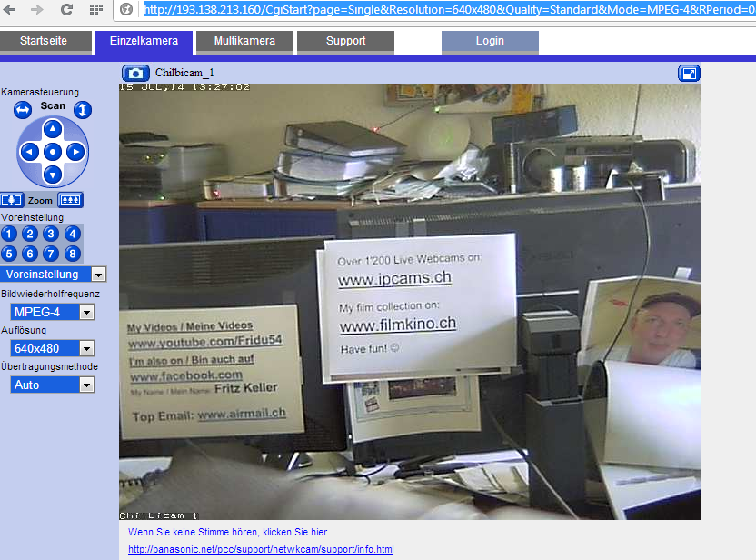Start horizontal pan scan
The image size is (756, 560).
click(x=23, y=109)
